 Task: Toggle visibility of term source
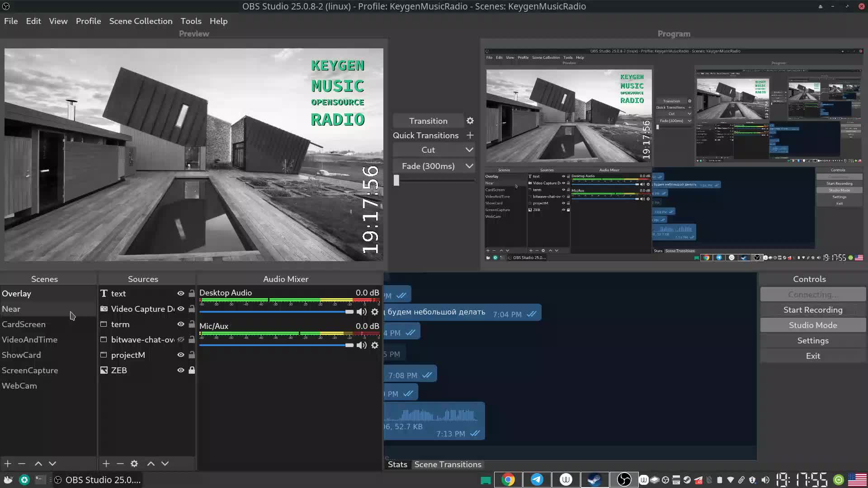[x=181, y=324]
